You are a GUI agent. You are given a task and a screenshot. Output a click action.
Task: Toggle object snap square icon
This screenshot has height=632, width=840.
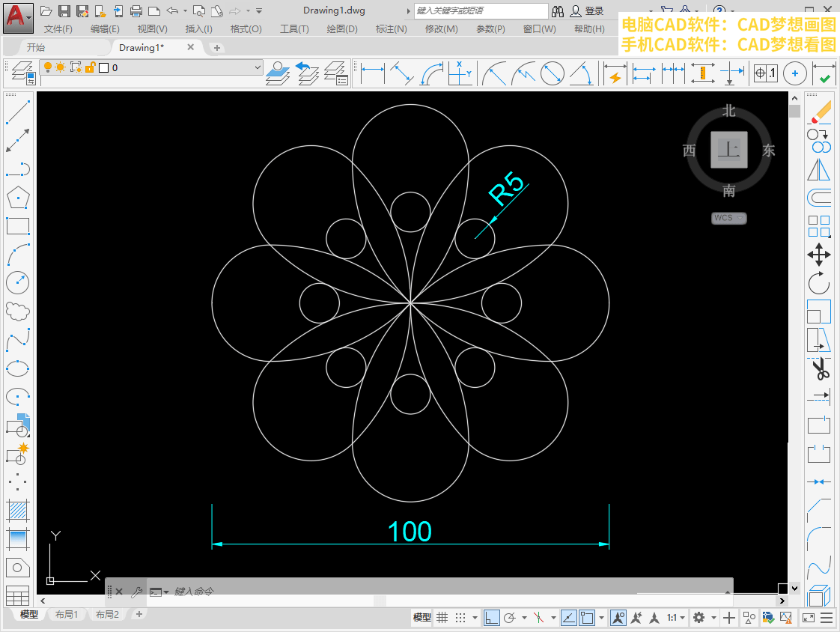[587, 618]
